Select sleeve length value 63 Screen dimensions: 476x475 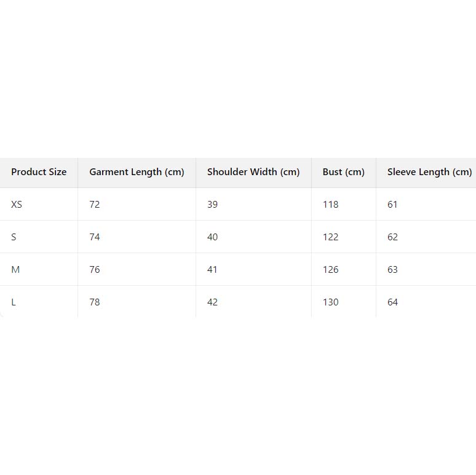[393, 270]
